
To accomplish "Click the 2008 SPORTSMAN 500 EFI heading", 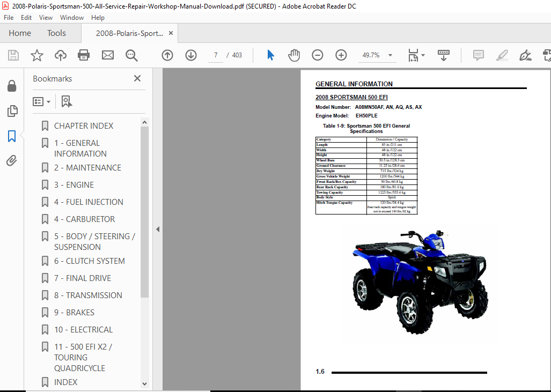I will pyautogui.click(x=351, y=97).
